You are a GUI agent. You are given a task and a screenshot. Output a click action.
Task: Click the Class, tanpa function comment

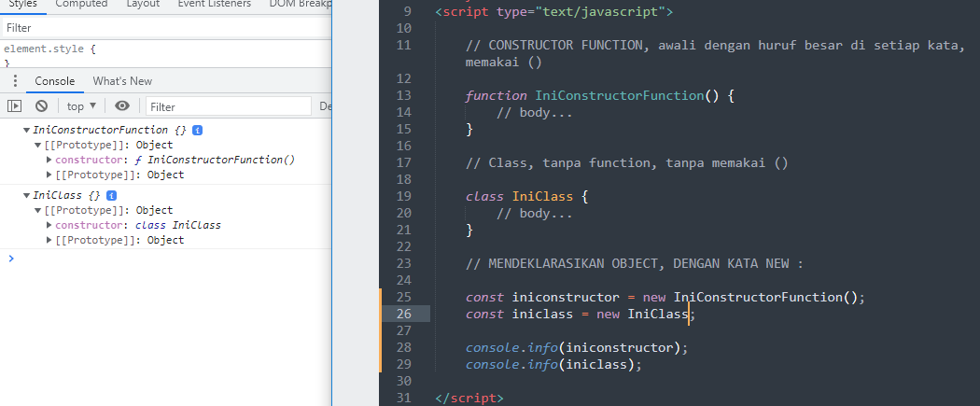[627, 162]
